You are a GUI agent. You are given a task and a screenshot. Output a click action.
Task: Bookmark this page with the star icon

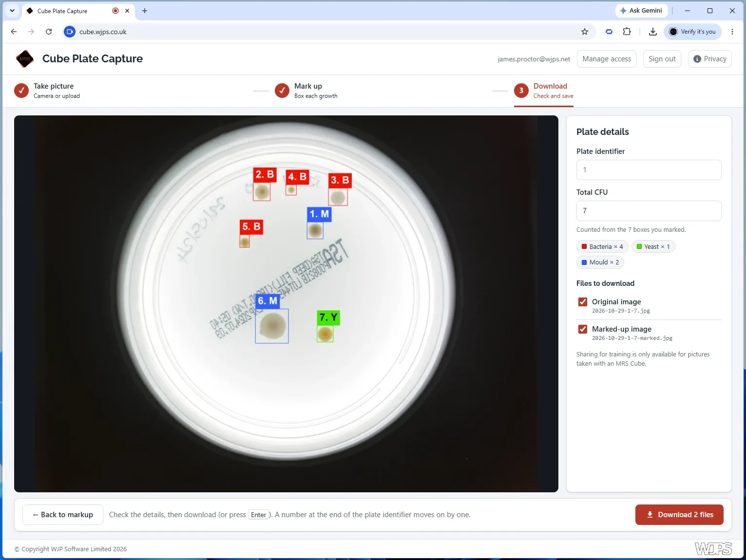coord(585,32)
